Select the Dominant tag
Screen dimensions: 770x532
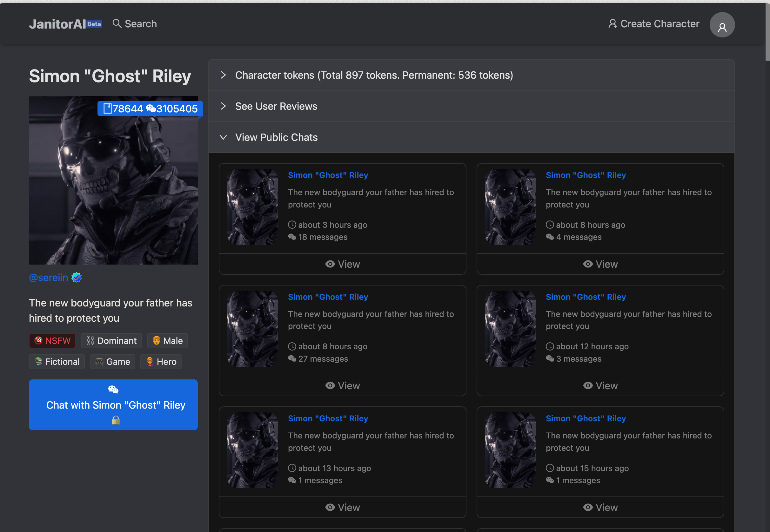coord(111,341)
